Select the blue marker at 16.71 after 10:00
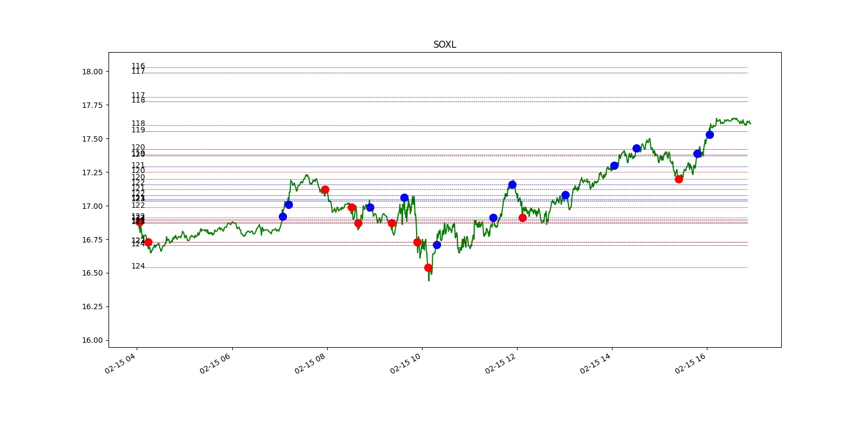Screen dimensions: 868x434 (x=437, y=245)
